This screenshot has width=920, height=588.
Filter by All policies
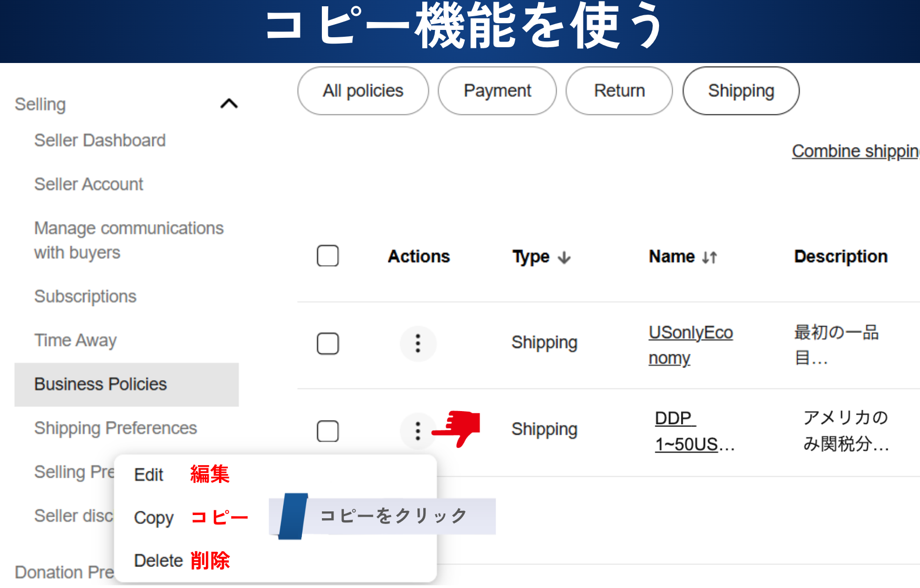(363, 91)
